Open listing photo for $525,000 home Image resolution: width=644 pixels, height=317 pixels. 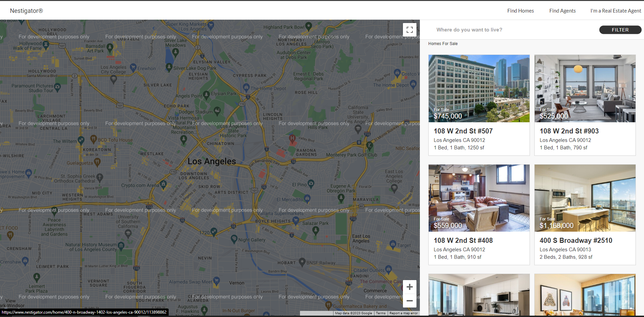(x=585, y=88)
